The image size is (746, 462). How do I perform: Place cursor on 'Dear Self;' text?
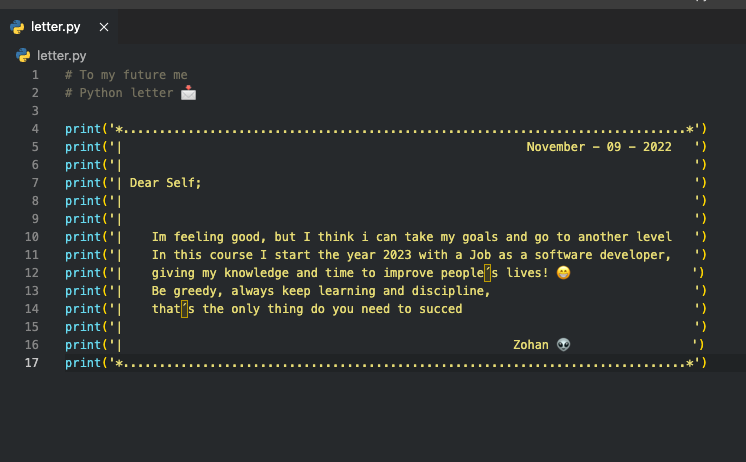tap(166, 183)
